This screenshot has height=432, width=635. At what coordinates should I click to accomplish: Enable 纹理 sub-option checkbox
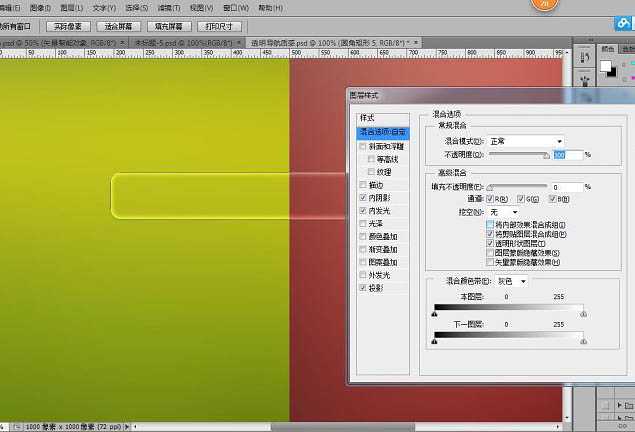tap(371, 172)
